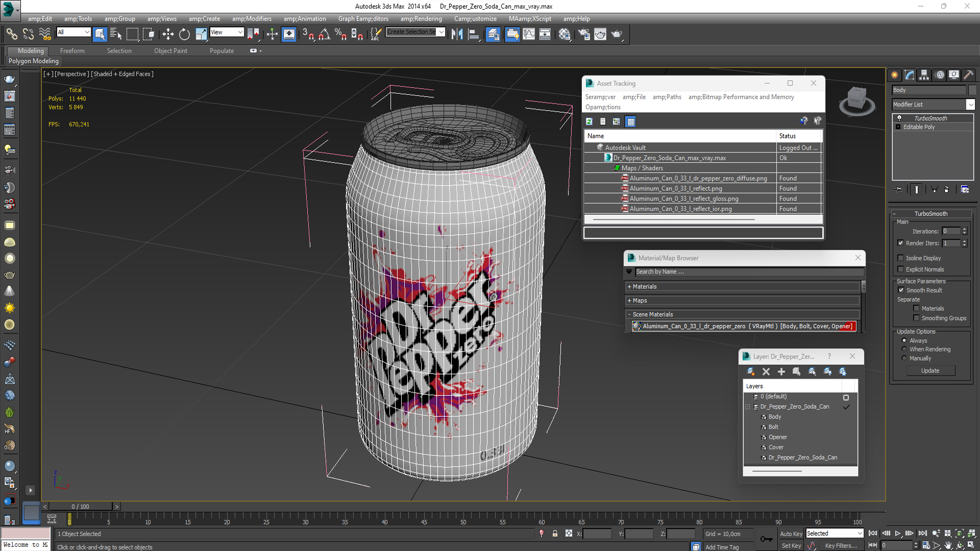Click add selection to layer plus icon
Viewport: 980px width, 551px height.
point(781,371)
